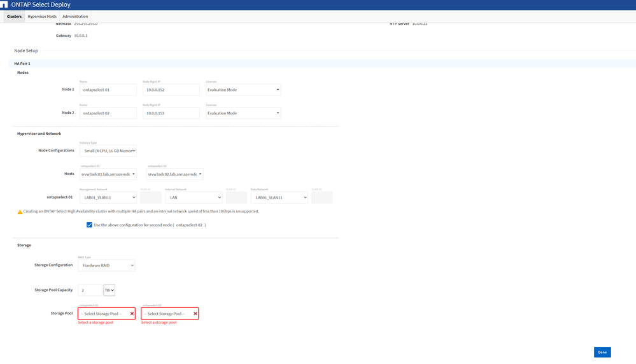636x364 pixels.
Task: Click Data Network VLAN ID field
Action: click(x=322, y=198)
